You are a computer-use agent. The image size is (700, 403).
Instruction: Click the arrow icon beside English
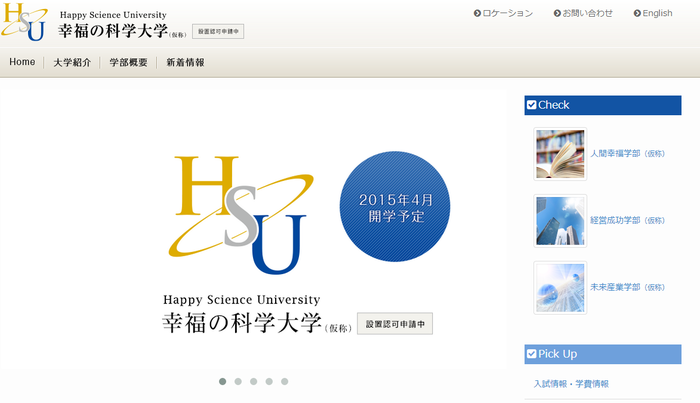pos(637,13)
